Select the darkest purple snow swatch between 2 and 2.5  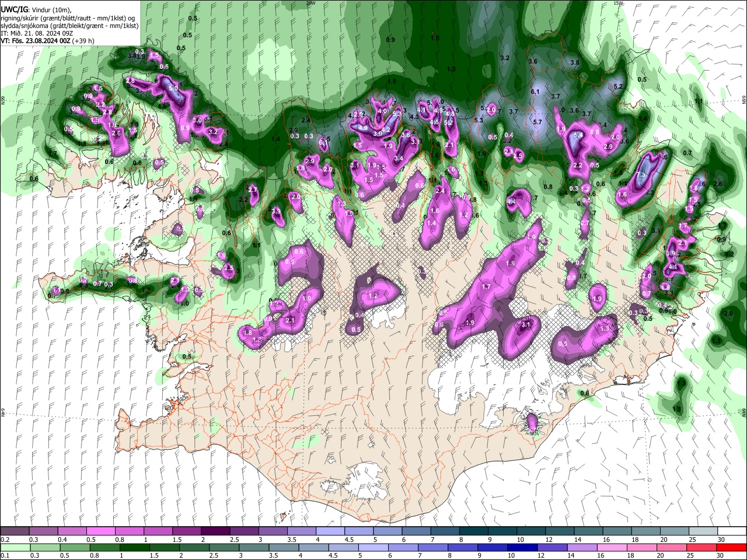215,531
